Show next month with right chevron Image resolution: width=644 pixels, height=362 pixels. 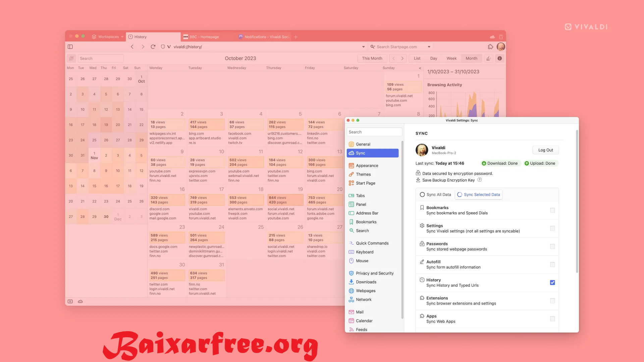pyautogui.click(x=402, y=58)
